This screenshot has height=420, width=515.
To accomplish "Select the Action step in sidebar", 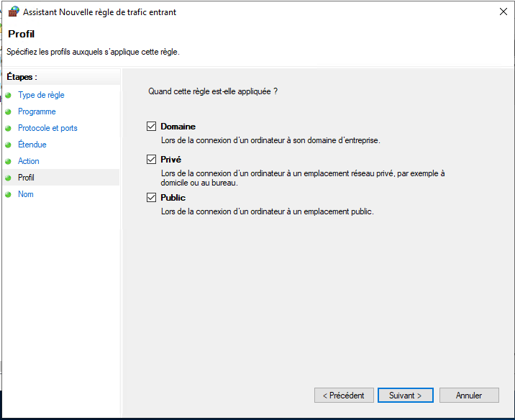I will click(x=29, y=161).
